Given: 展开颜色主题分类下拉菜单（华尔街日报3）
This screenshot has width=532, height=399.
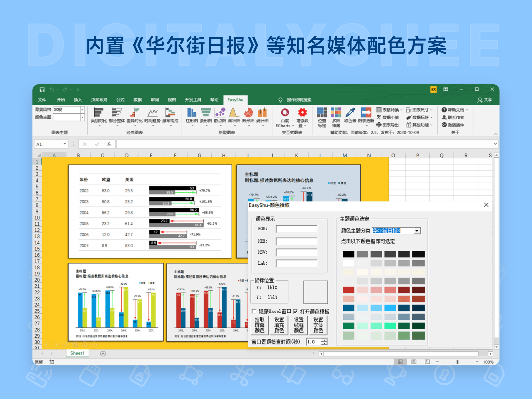Looking at the screenshot, I should [417, 231].
